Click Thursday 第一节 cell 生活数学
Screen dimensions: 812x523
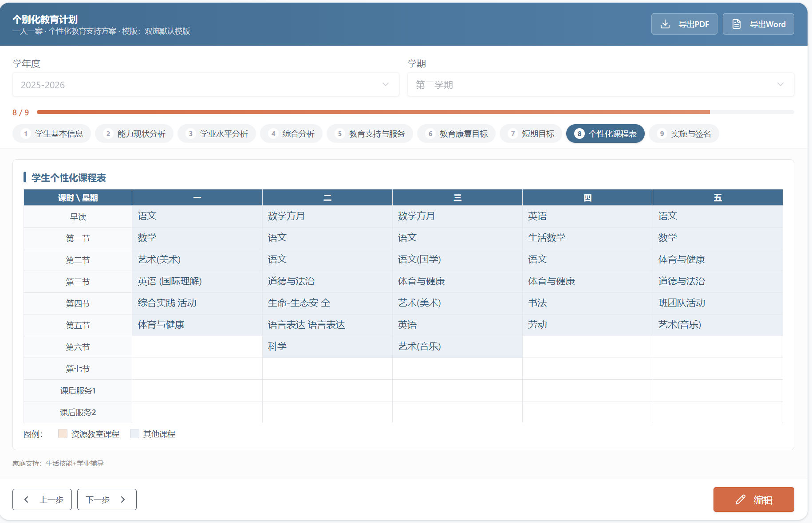point(587,238)
